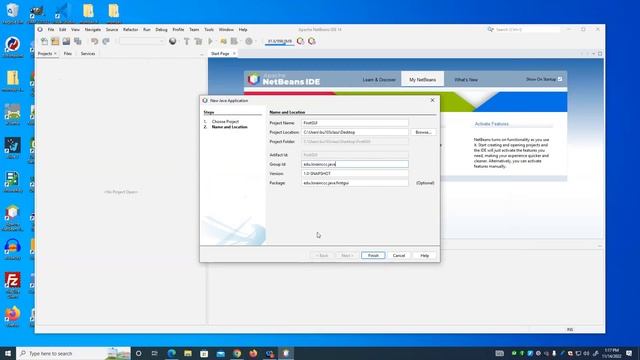Open the File menu
This screenshot has height=360, width=640.
tap(51, 30)
